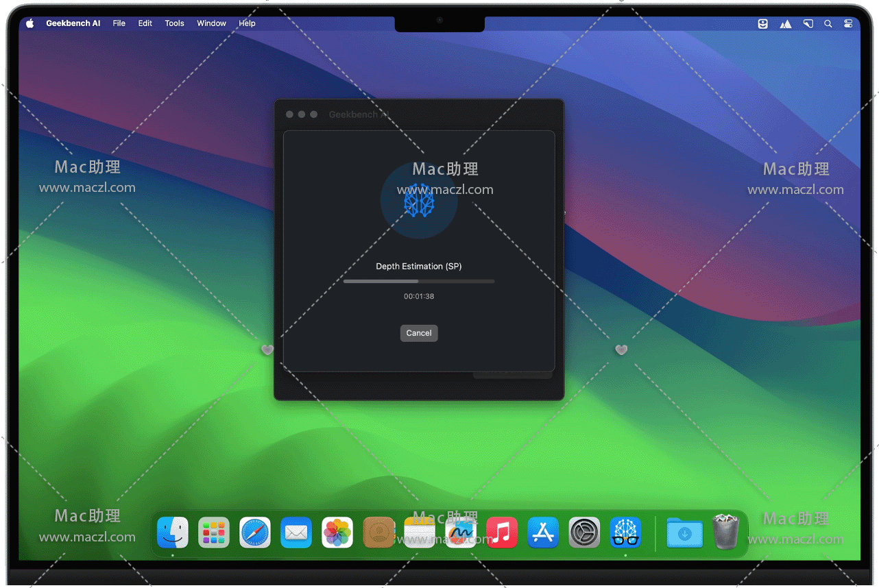Image resolution: width=879 pixels, height=588 pixels.
Task: Open the Apple menu
Action: pos(29,23)
